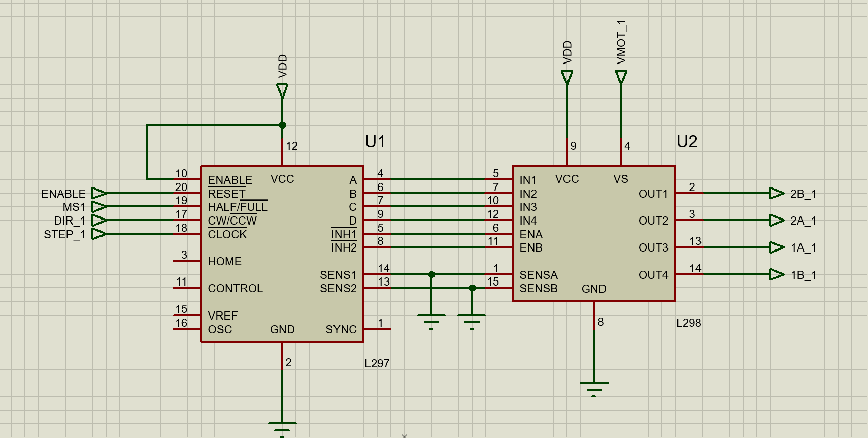Click the STEP_1 terminal label text

pyautogui.click(x=64, y=234)
